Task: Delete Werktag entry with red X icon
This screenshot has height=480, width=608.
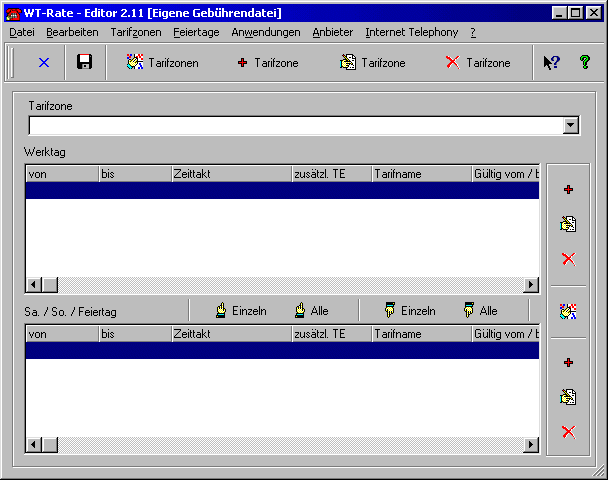Action: pos(569,259)
